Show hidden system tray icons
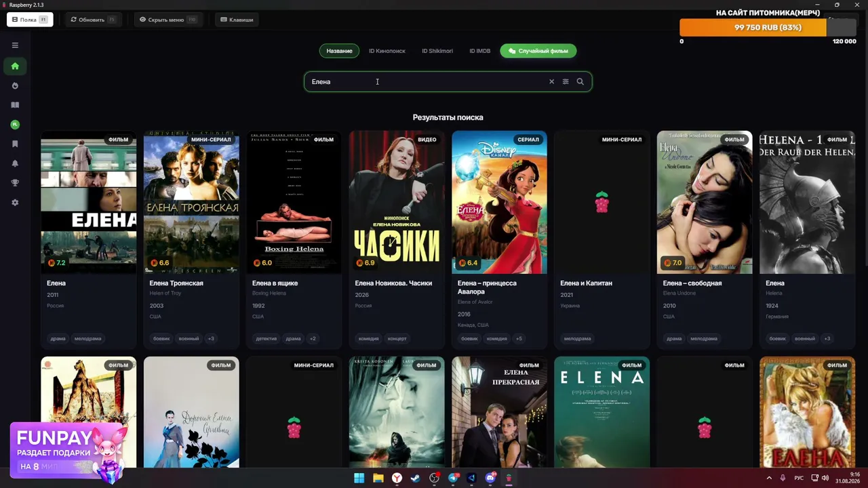Screen dimensions: 868x488 coord(769,478)
